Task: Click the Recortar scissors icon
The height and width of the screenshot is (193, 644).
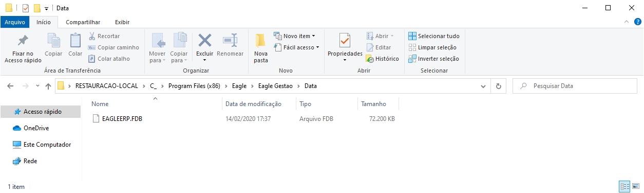Action: 92,36
